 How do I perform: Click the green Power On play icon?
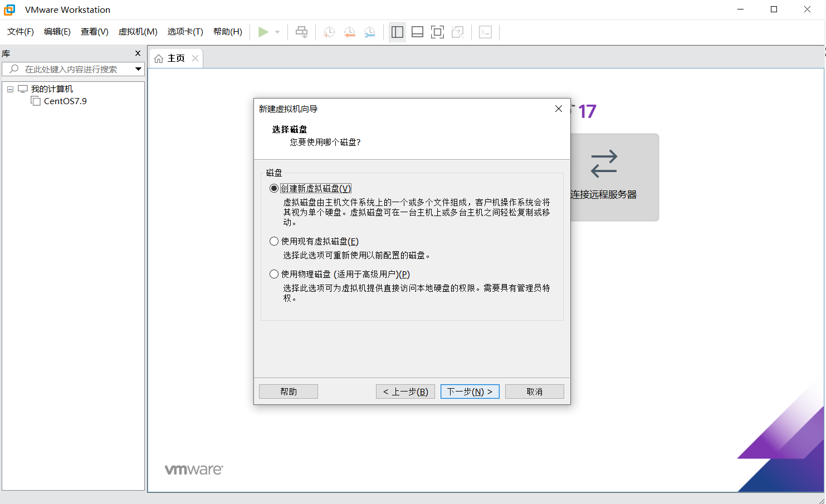coord(263,32)
